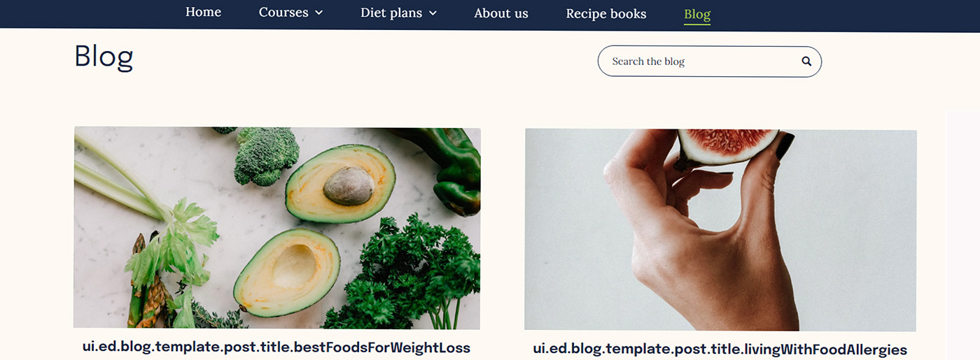Select the highlighted Blog nav item

point(697,14)
